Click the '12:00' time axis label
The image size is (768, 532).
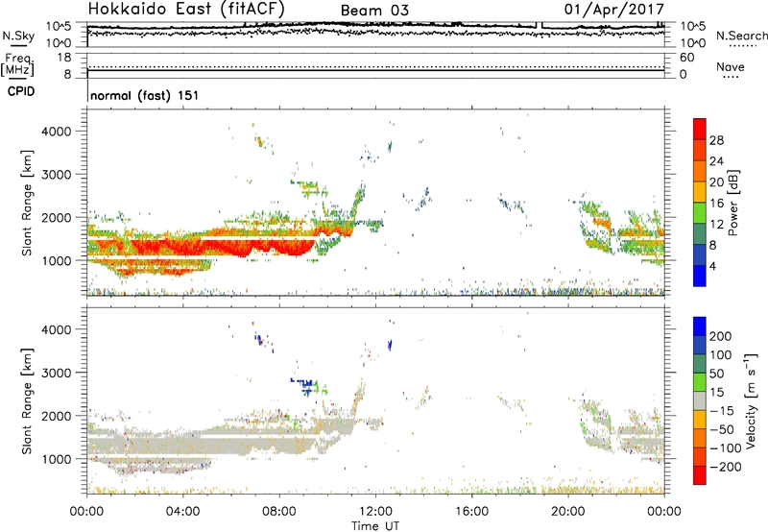(x=375, y=512)
